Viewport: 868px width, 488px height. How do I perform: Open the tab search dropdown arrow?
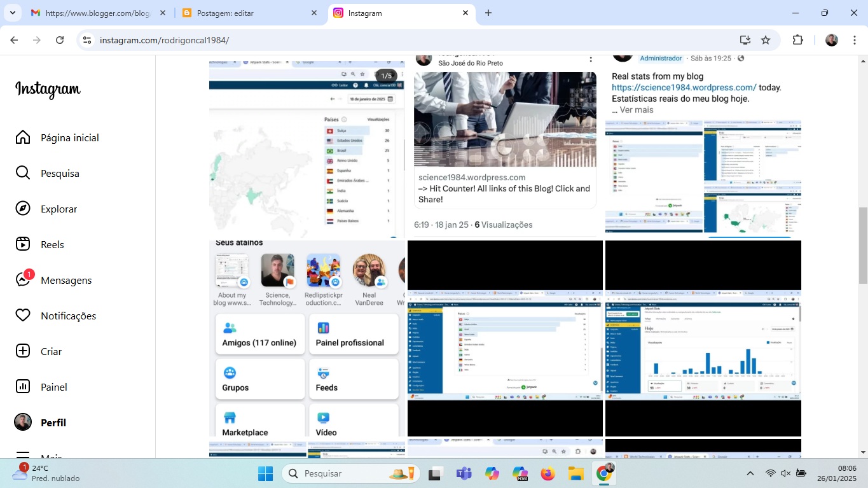click(x=12, y=13)
